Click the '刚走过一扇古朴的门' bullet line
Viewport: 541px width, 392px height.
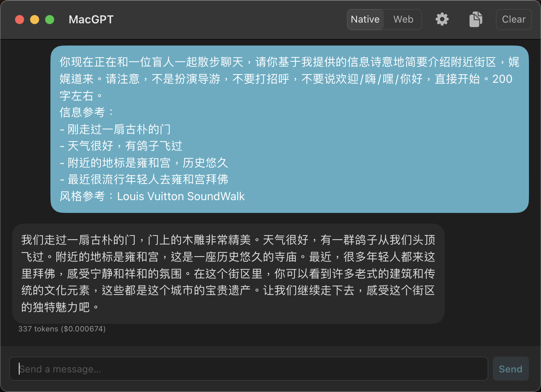coord(119,129)
